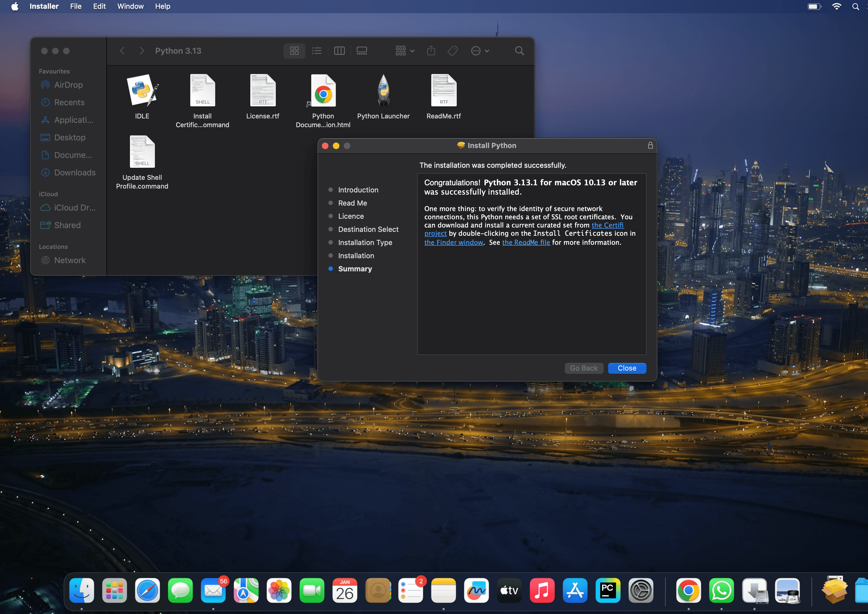Image resolution: width=868 pixels, height=614 pixels.
Task: Open the Help menu
Action: point(163,6)
